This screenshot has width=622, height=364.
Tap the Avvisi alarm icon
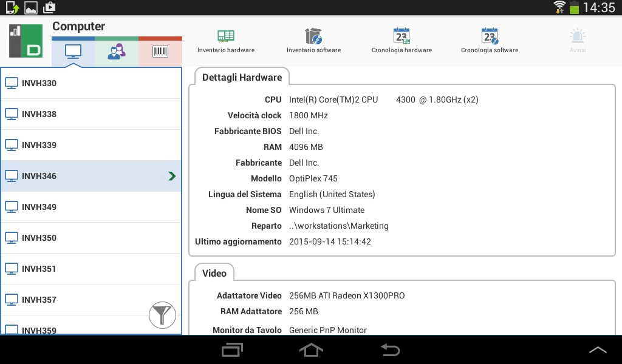click(x=577, y=41)
